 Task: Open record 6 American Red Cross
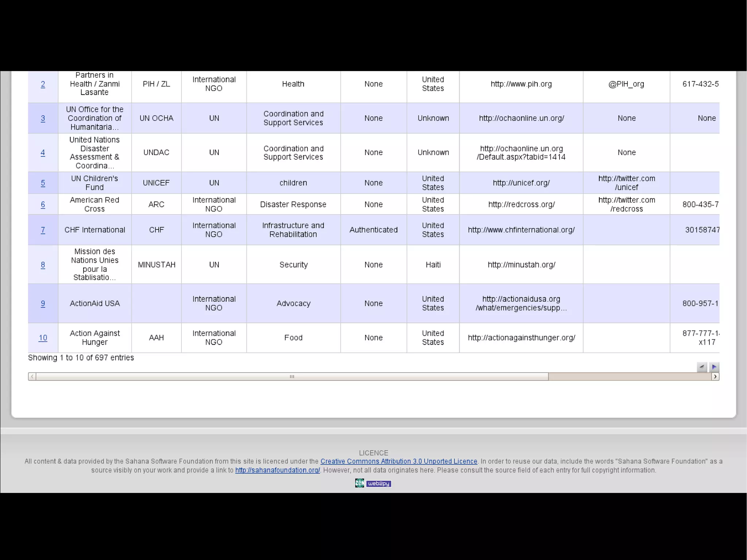pos(43,205)
